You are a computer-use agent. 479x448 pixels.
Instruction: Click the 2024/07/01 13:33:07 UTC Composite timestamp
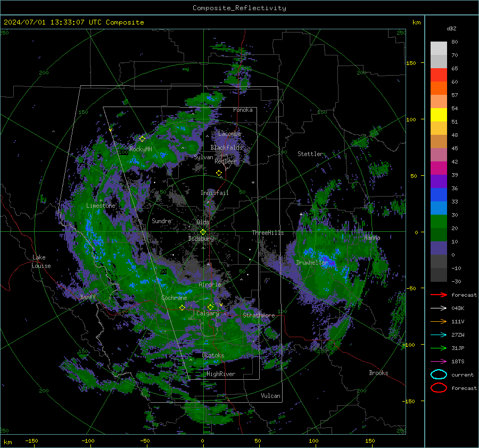[x=73, y=22]
